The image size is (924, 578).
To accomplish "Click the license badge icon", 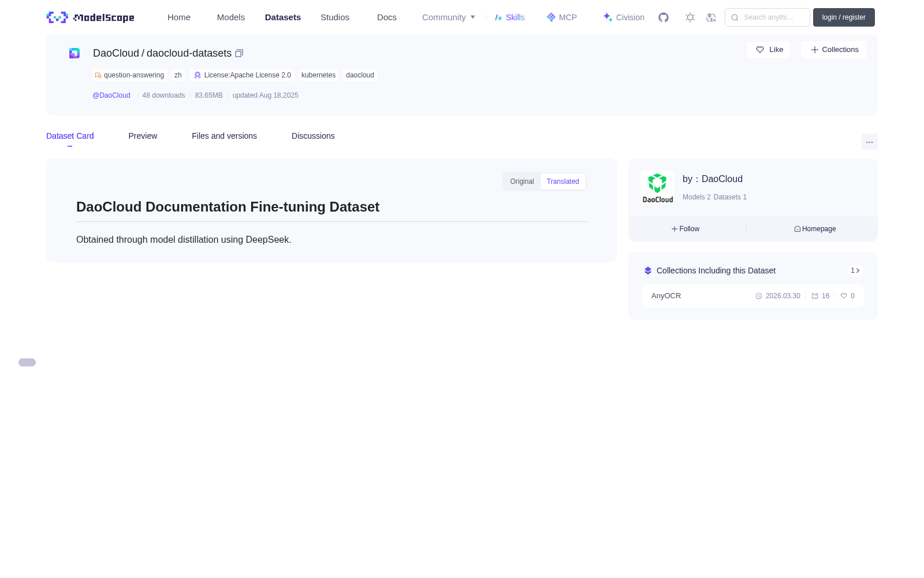I will click(198, 75).
